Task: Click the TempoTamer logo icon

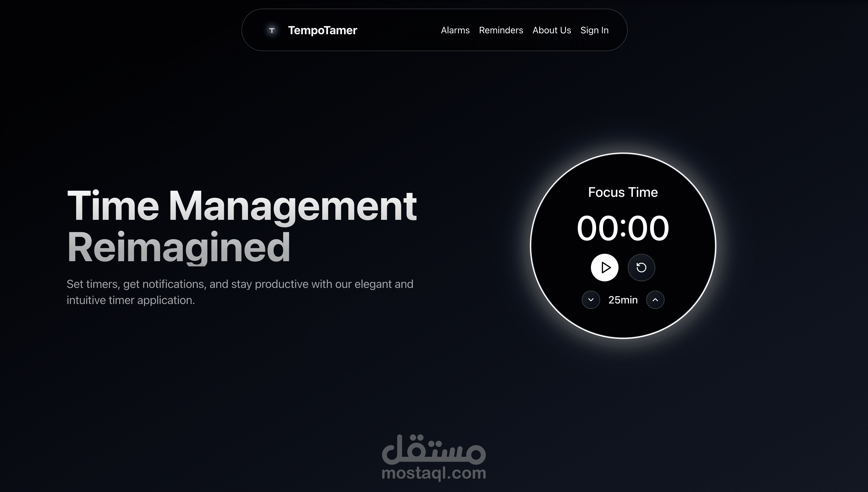Action: (x=271, y=30)
